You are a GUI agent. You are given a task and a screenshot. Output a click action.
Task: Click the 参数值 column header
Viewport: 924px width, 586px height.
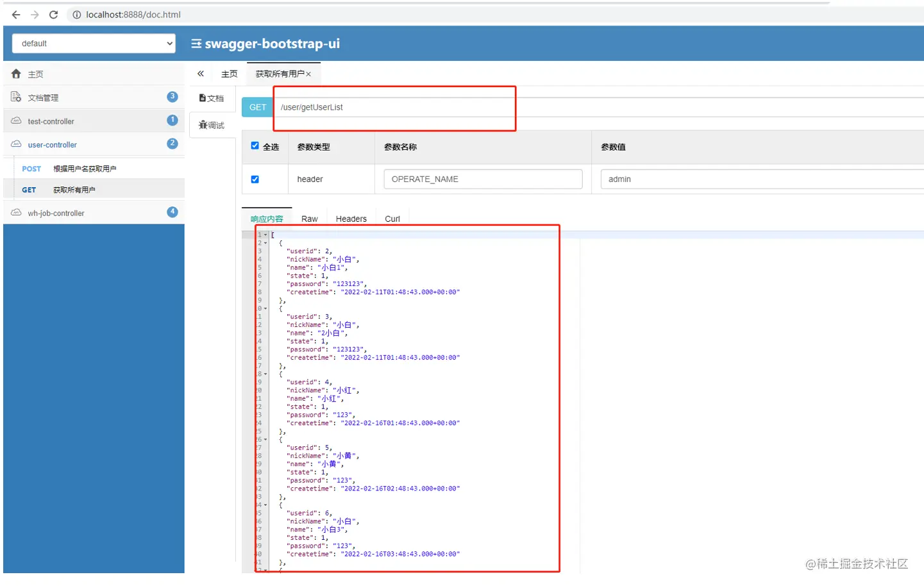point(613,147)
